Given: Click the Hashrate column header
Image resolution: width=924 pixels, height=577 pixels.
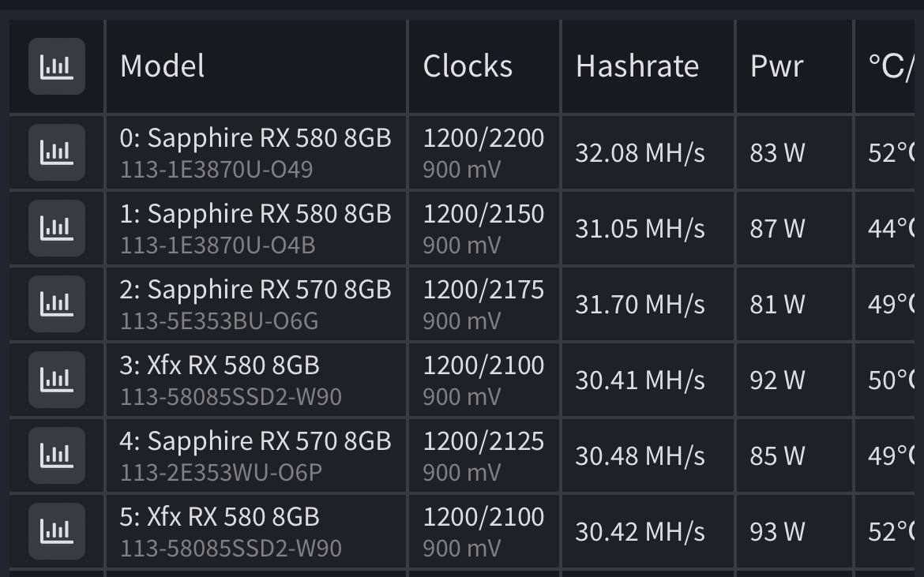Looking at the screenshot, I should (x=637, y=66).
